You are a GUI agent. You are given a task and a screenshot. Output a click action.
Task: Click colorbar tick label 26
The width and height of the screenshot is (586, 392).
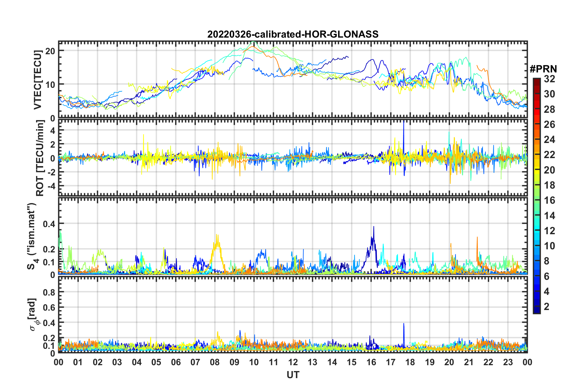click(549, 125)
